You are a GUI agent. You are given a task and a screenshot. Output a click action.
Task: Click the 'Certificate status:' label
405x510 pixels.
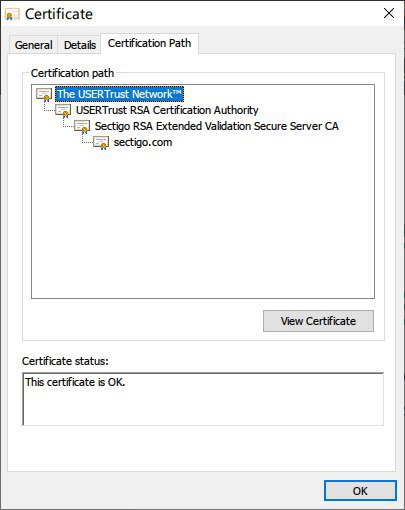(x=65, y=361)
